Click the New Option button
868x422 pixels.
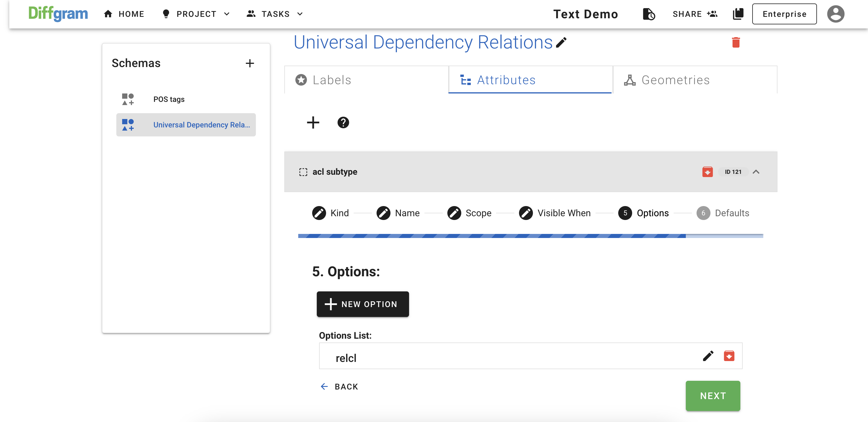pyautogui.click(x=363, y=304)
